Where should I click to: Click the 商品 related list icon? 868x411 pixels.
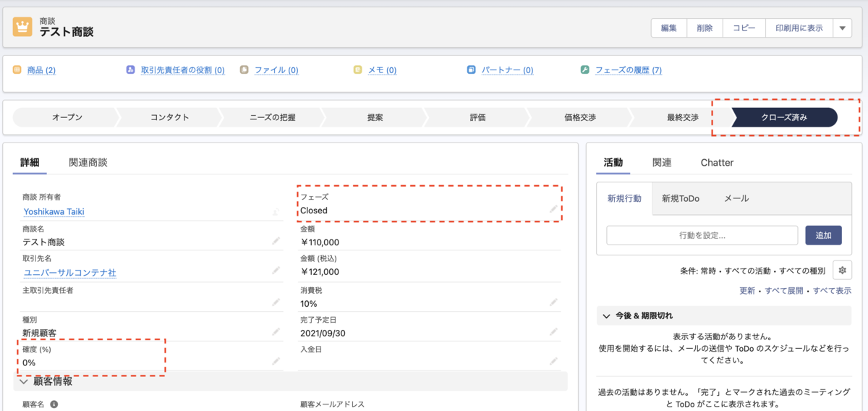[17, 69]
